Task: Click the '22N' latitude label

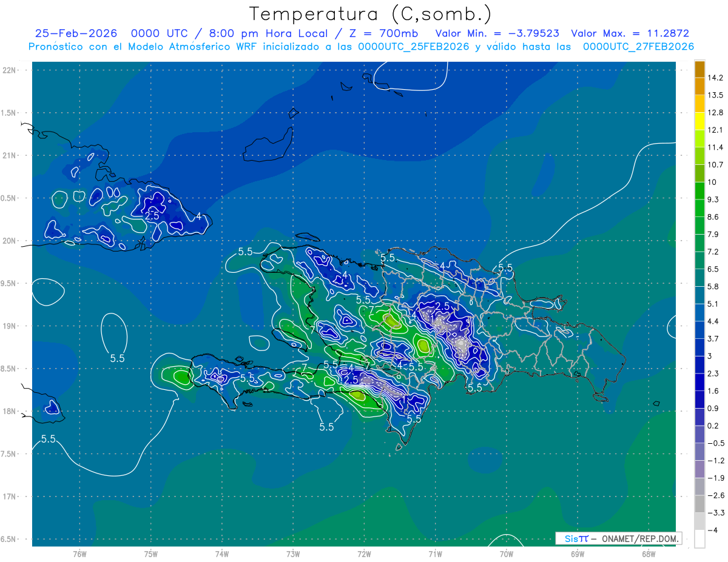Action: (x=10, y=70)
